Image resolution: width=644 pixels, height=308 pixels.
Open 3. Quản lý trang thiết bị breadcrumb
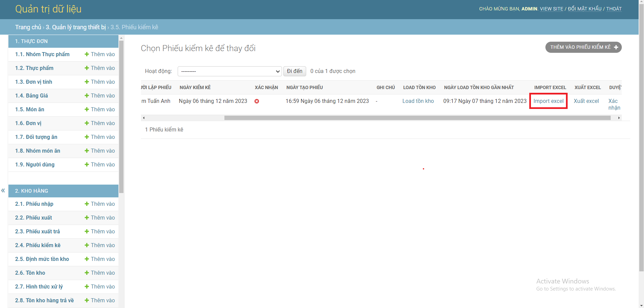tap(76, 27)
